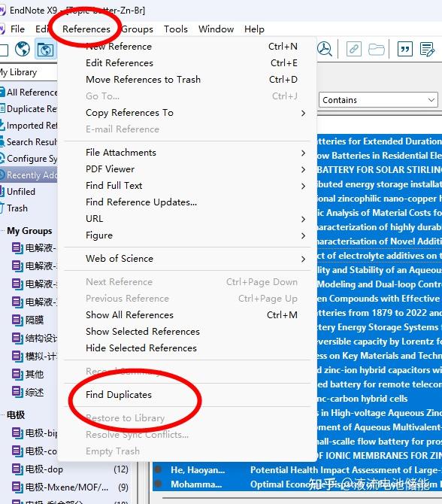Open the Groups menu

(x=137, y=29)
